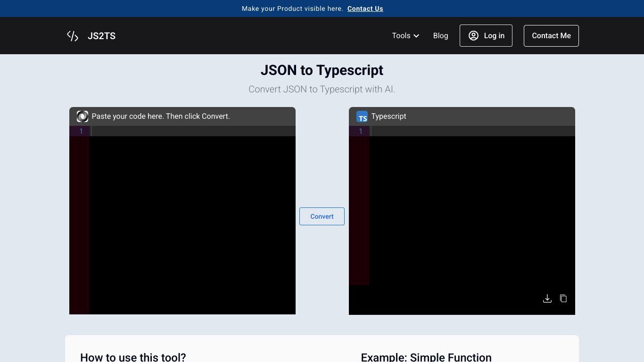Expand the Tools dropdown menu

tap(405, 36)
